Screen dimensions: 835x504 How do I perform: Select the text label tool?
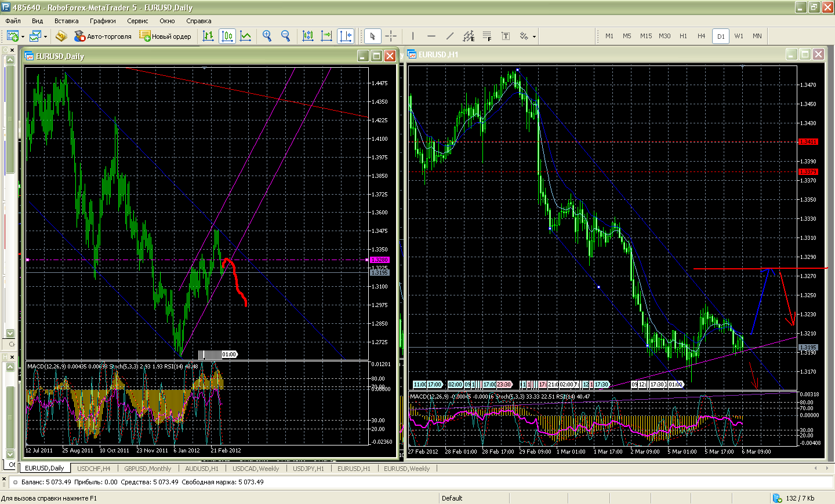(x=506, y=36)
